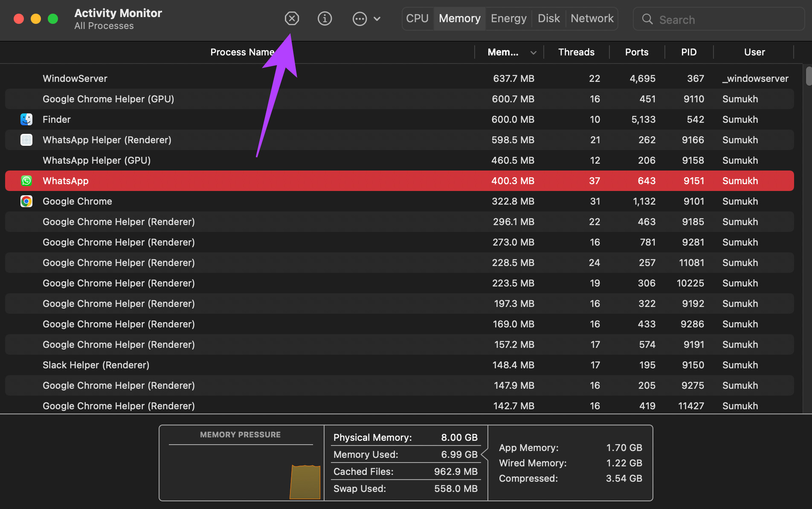The height and width of the screenshot is (509, 812).
Task: Select the Finder process name
Action: pos(57,119)
